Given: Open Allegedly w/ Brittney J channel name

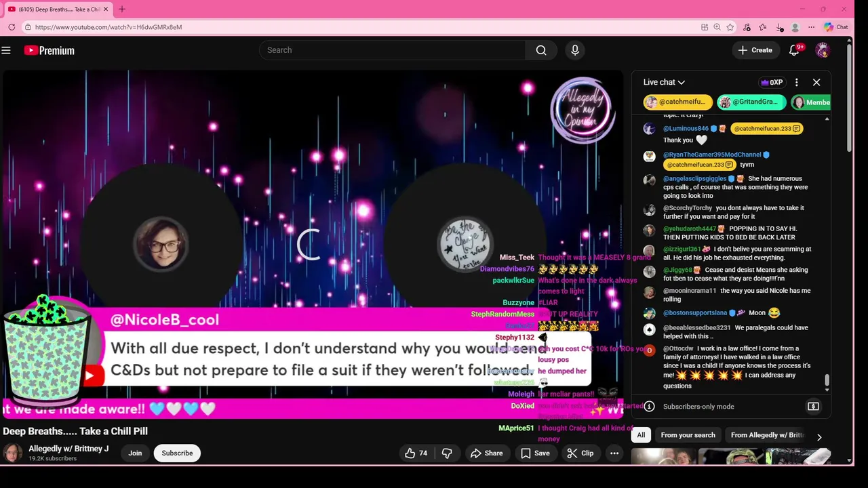Looking at the screenshot, I should [68, 449].
